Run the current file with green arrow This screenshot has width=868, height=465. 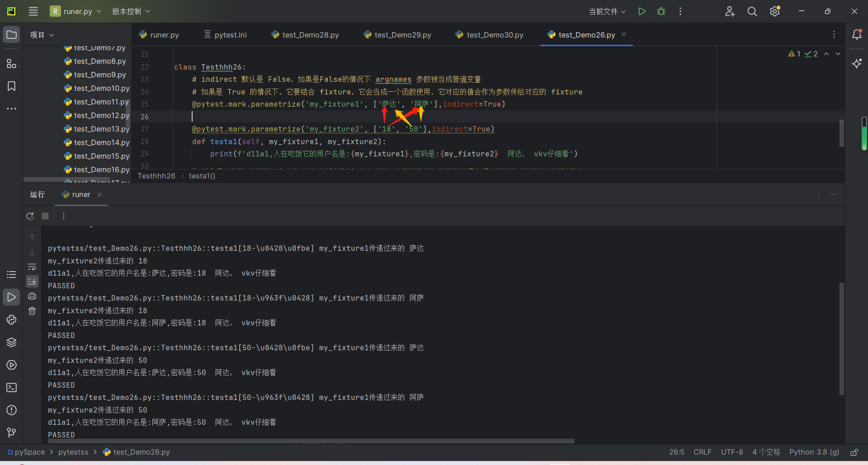642,11
